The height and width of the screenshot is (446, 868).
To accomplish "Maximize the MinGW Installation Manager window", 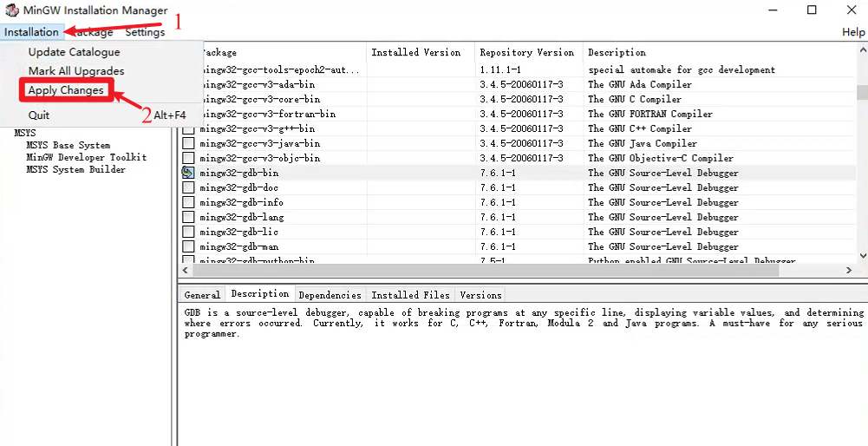I will (x=812, y=10).
